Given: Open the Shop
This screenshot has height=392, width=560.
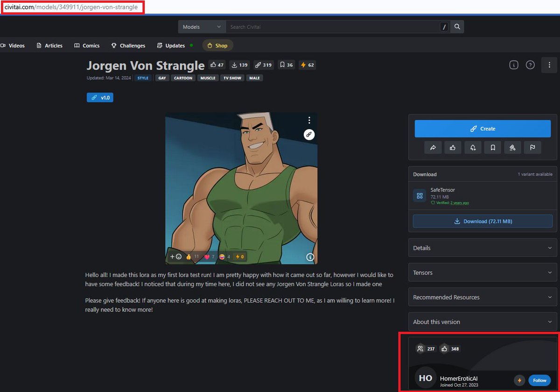Looking at the screenshot, I should pos(217,46).
